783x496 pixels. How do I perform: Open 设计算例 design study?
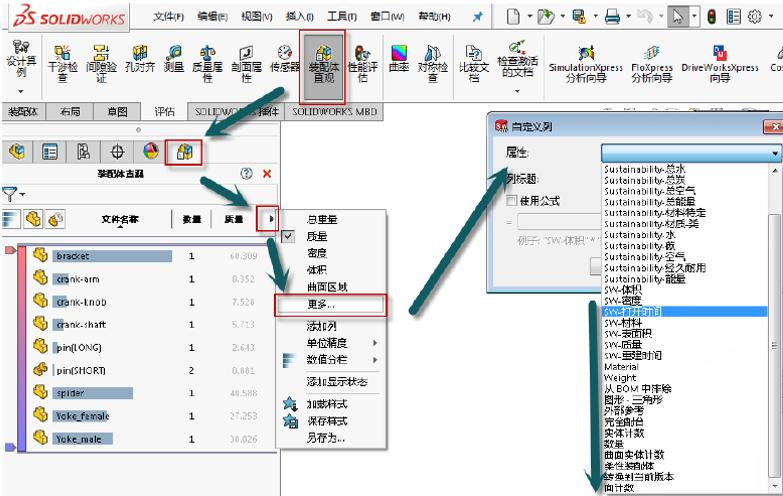(x=21, y=59)
